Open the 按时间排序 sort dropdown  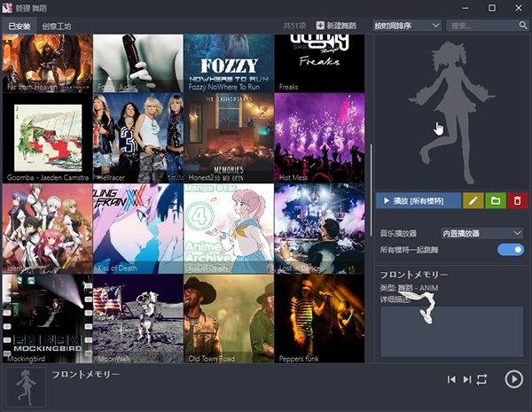coord(407,26)
